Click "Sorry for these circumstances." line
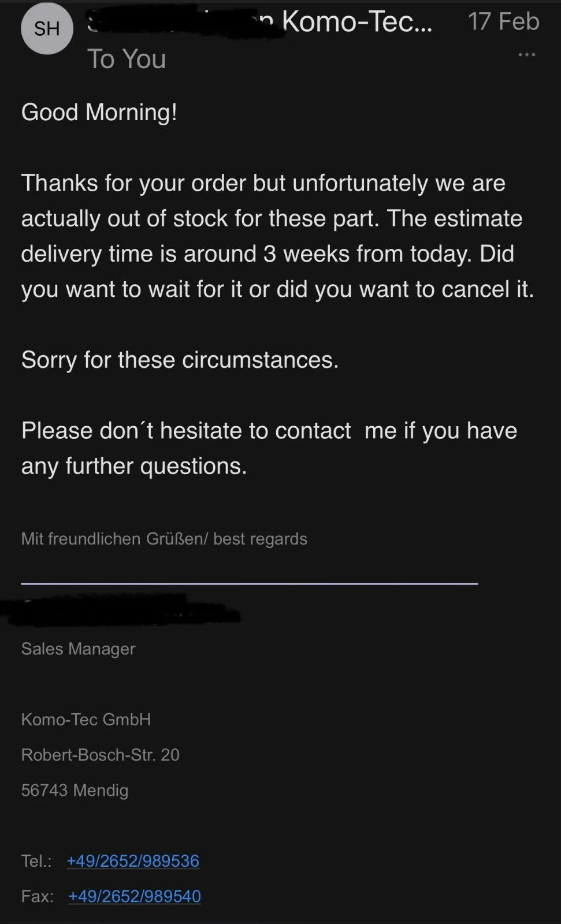Image resolution: width=561 pixels, height=924 pixels. (180, 360)
